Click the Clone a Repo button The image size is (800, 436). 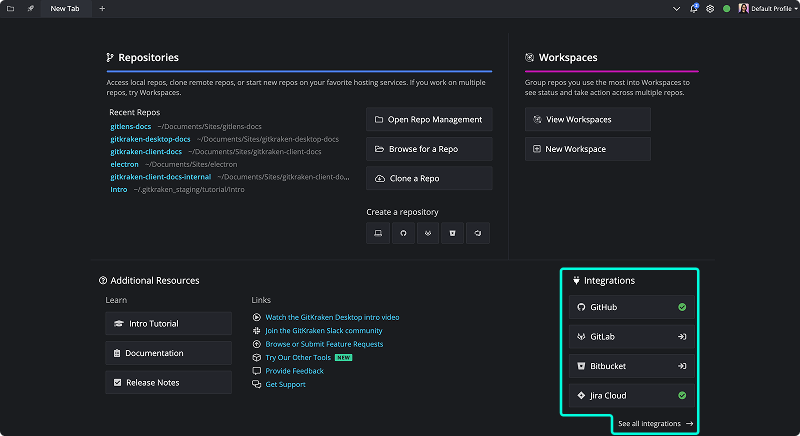coord(428,178)
